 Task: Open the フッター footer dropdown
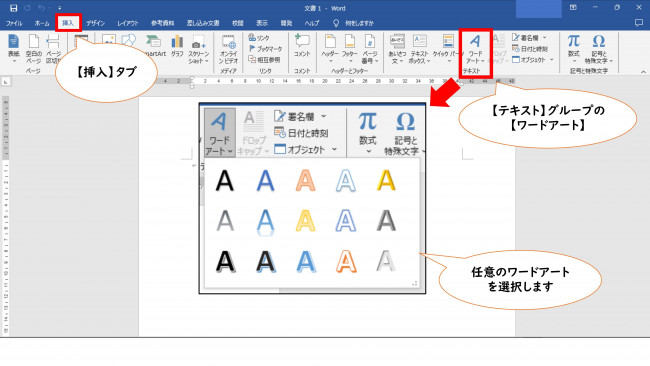tap(350, 49)
